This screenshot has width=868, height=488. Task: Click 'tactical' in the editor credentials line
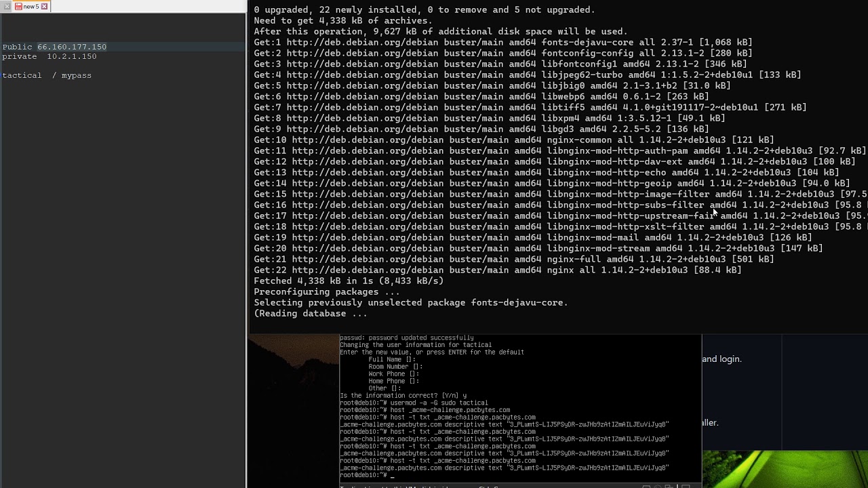click(22, 75)
